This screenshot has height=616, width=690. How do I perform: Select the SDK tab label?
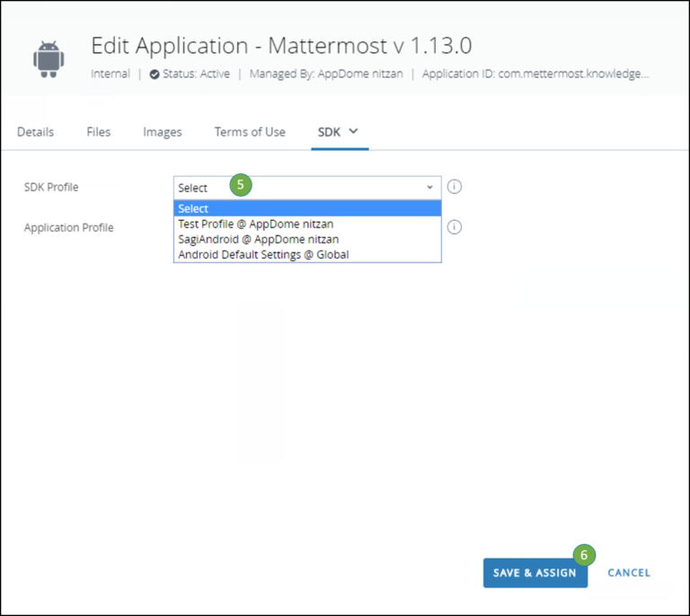pos(329,132)
